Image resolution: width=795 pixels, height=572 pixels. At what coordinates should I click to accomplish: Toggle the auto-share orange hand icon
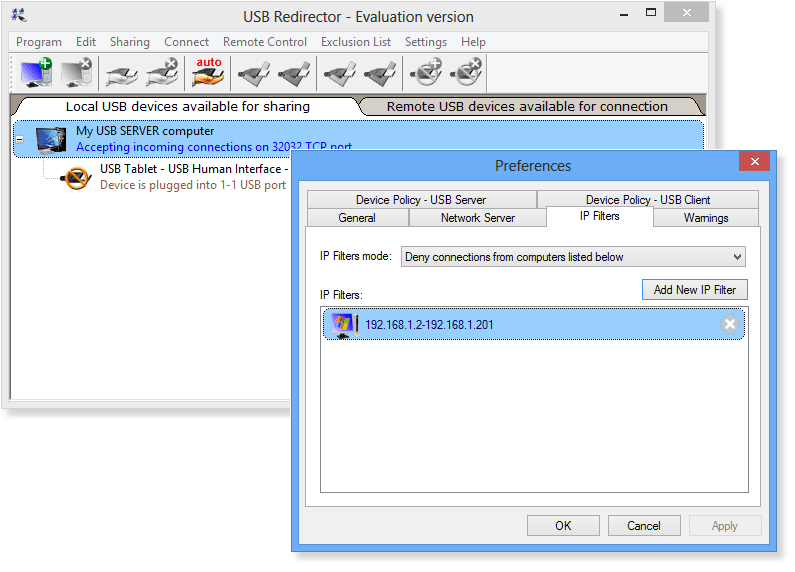pos(208,72)
